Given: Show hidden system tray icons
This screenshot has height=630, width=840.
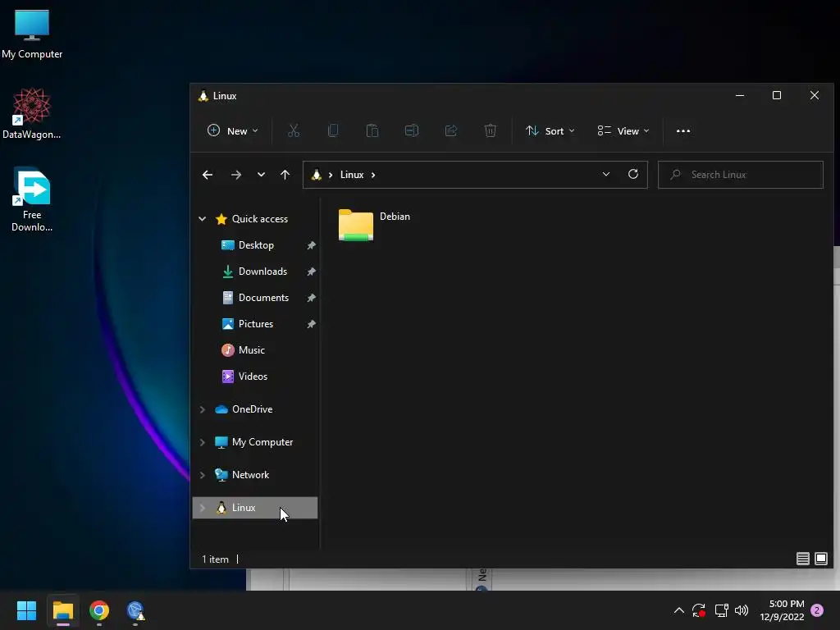Looking at the screenshot, I should (x=678, y=610).
